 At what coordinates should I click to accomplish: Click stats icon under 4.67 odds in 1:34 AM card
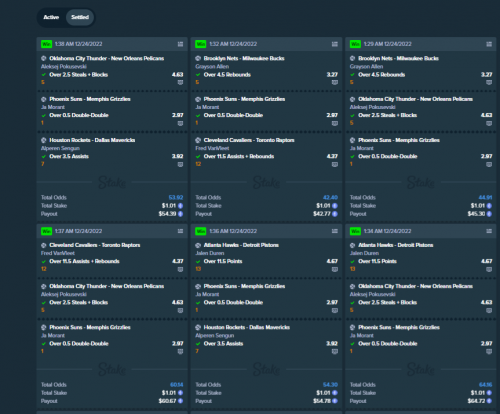tap(489, 269)
